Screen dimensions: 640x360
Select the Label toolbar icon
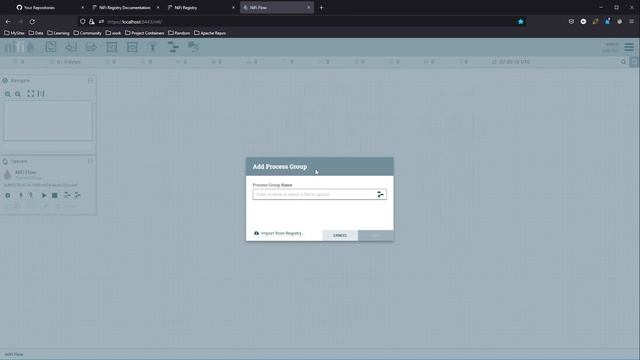pos(193,47)
